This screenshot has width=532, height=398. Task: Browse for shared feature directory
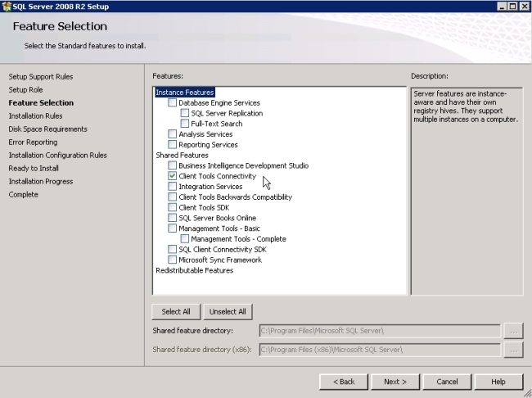click(514, 331)
